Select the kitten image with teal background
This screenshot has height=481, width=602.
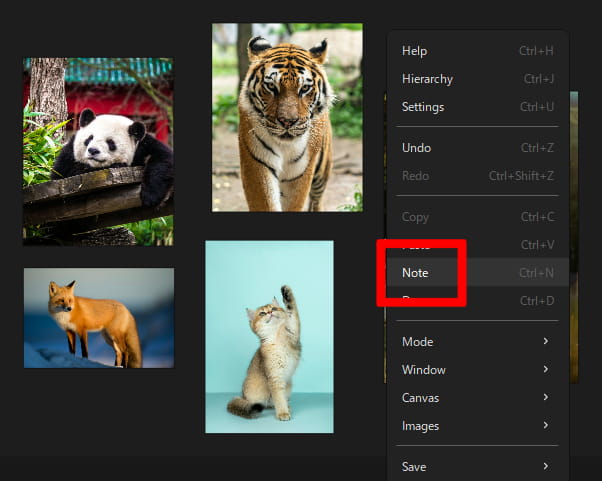(269, 336)
